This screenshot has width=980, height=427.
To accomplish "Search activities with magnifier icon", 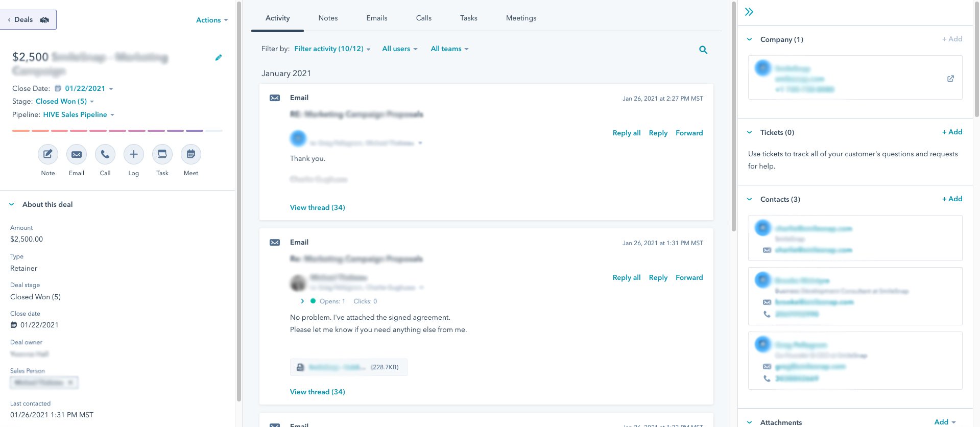I will pyautogui.click(x=703, y=50).
